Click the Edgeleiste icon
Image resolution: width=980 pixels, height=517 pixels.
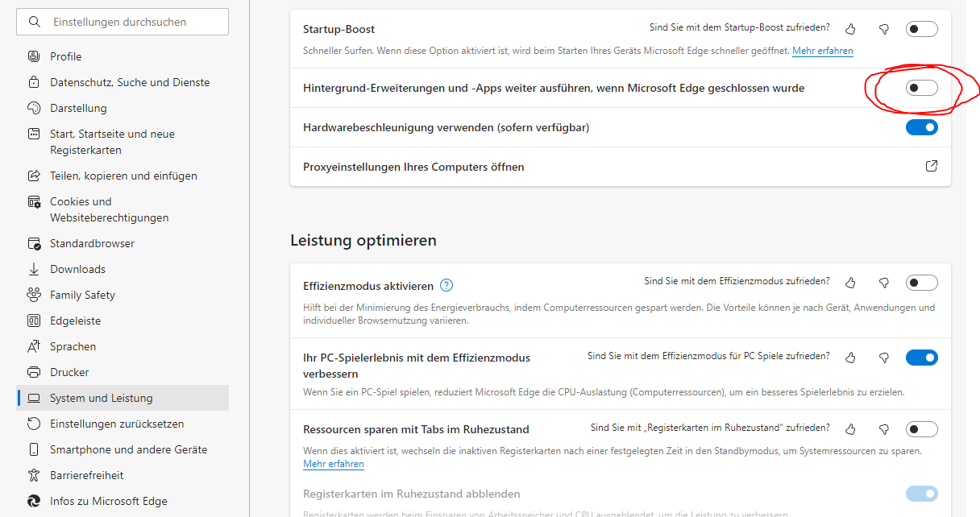coord(34,321)
